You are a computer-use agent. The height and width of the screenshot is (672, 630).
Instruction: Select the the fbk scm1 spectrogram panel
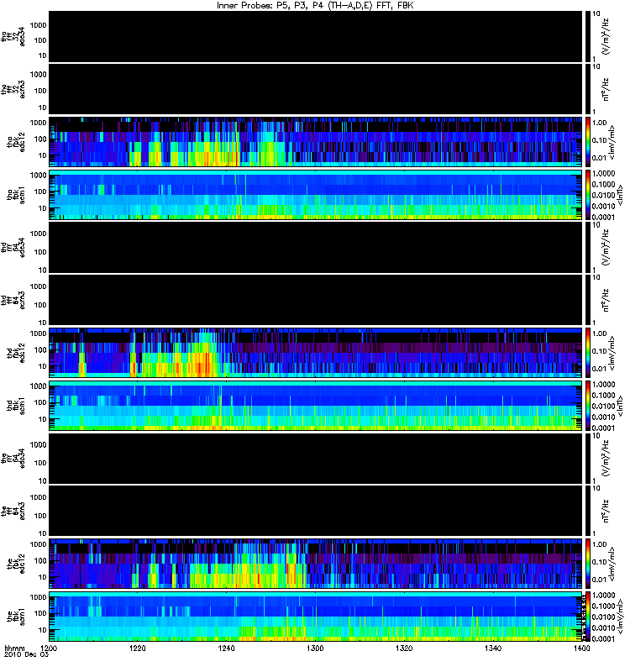(316, 617)
